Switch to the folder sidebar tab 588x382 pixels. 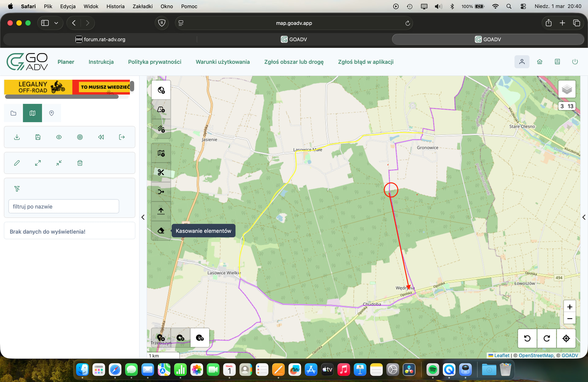pyautogui.click(x=13, y=113)
